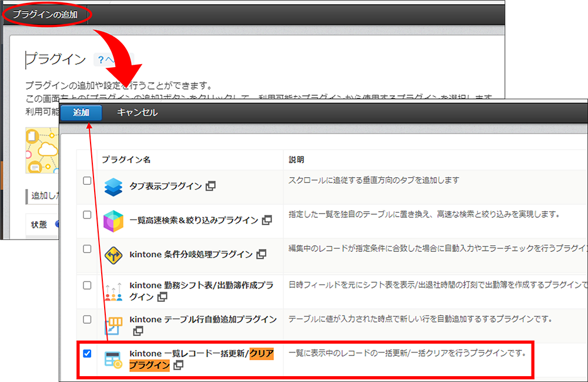Viewport: 588px width, 382px height.
Task: Click the 条件分岐処理 yellow road-sign icon
Action: coord(113,255)
